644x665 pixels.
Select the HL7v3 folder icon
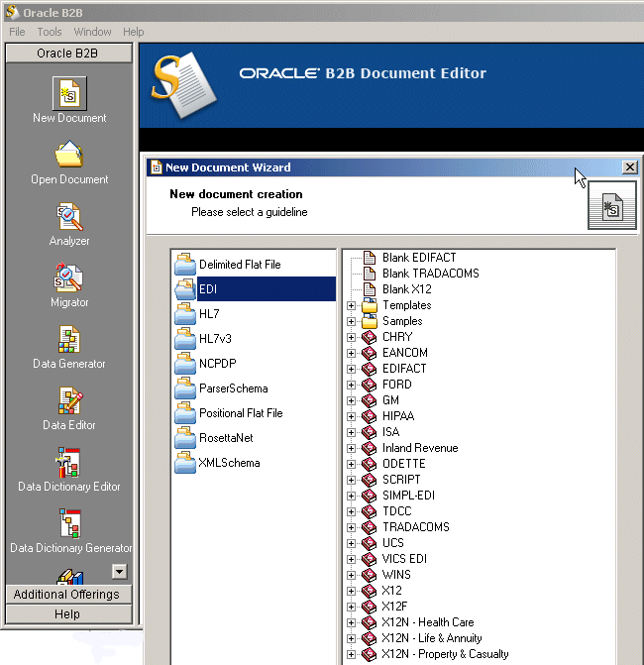(185, 338)
